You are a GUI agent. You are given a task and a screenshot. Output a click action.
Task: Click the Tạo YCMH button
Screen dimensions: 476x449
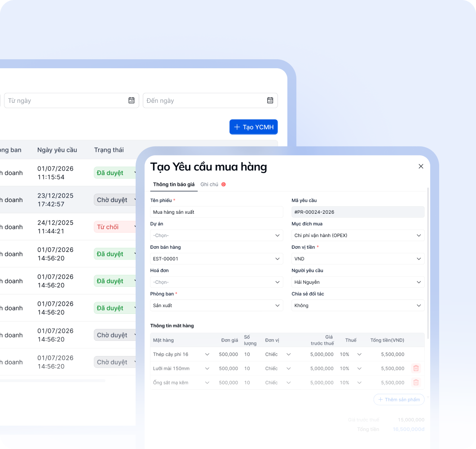click(253, 127)
